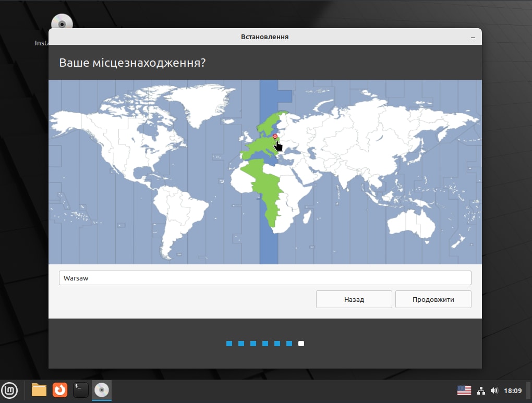Minimize the Встановлення installer window
This screenshot has width=532, height=403.
click(473, 38)
